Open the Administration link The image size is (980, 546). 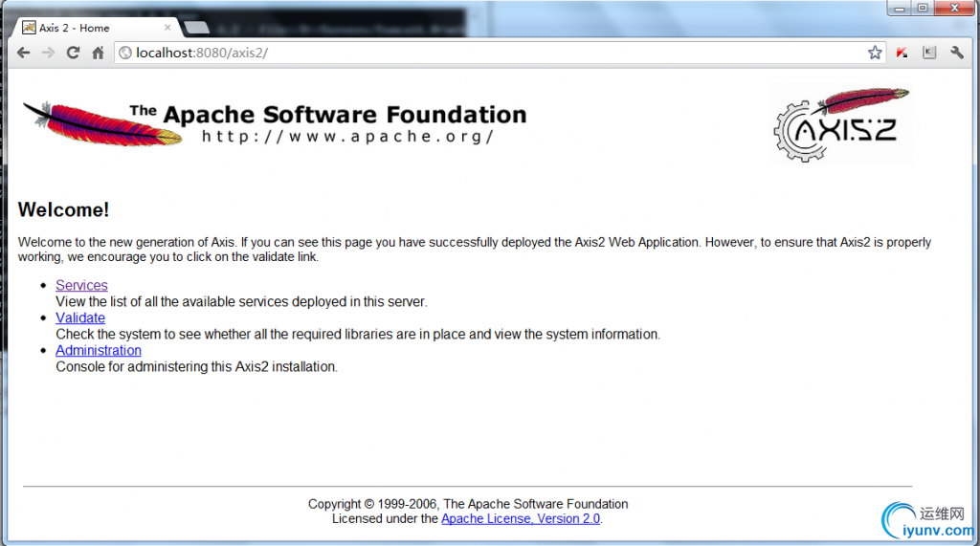click(x=99, y=351)
